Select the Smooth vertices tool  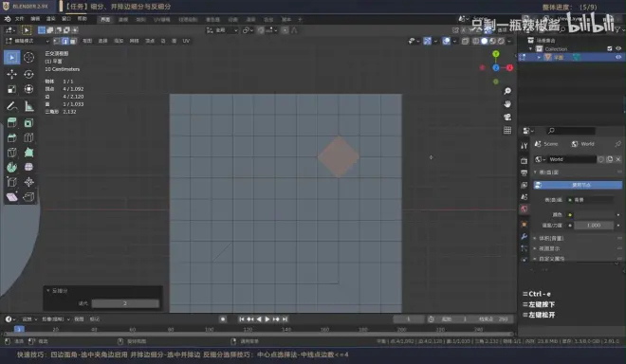click(x=28, y=167)
